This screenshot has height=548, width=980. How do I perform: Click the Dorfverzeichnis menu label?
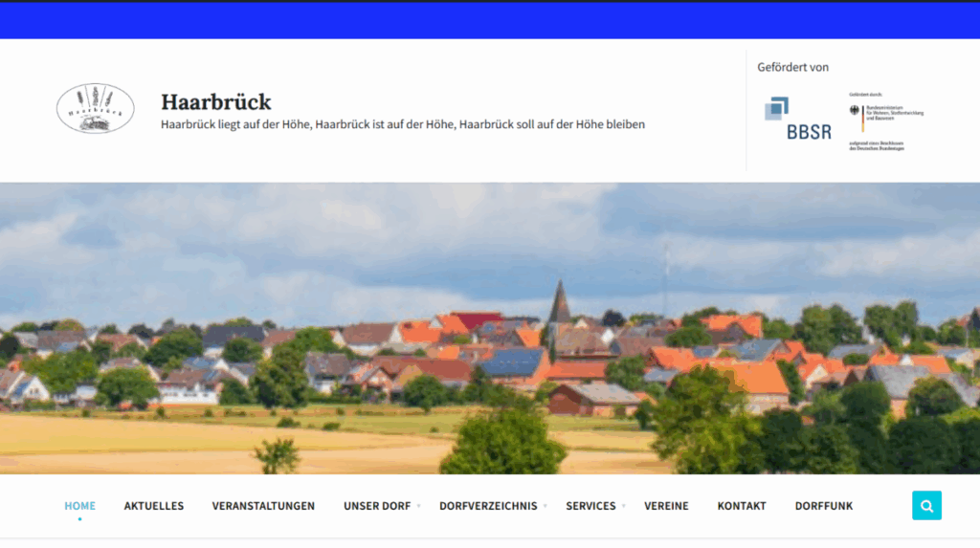[487, 506]
